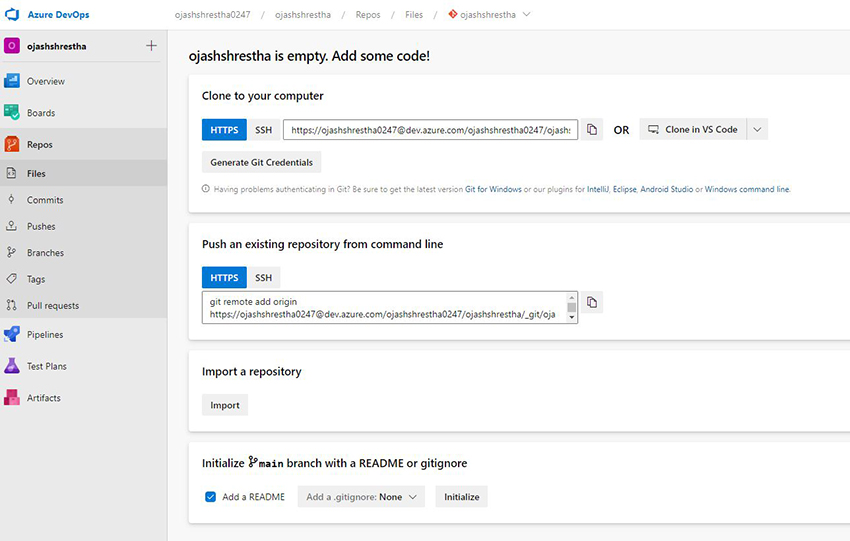The width and height of the screenshot is (850, 541).
Task: Go to Commits in the Repos menu
Action: 45,200
